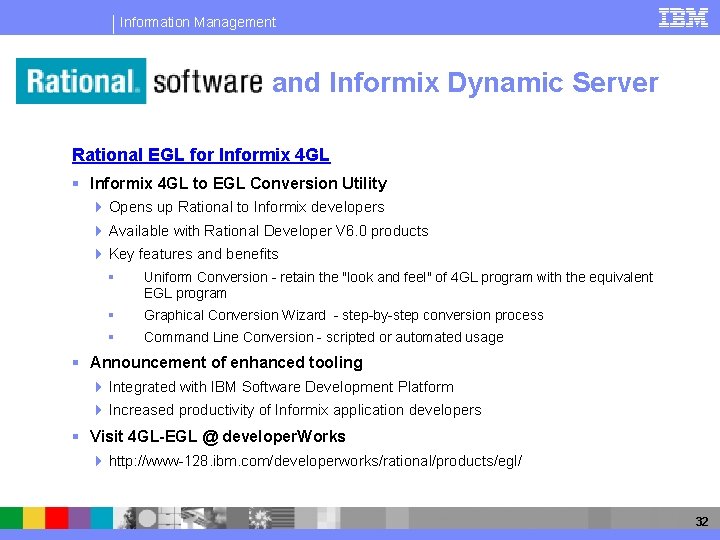
Task: Open the developerworks rational products egl URL
Action: click(315, 461)
